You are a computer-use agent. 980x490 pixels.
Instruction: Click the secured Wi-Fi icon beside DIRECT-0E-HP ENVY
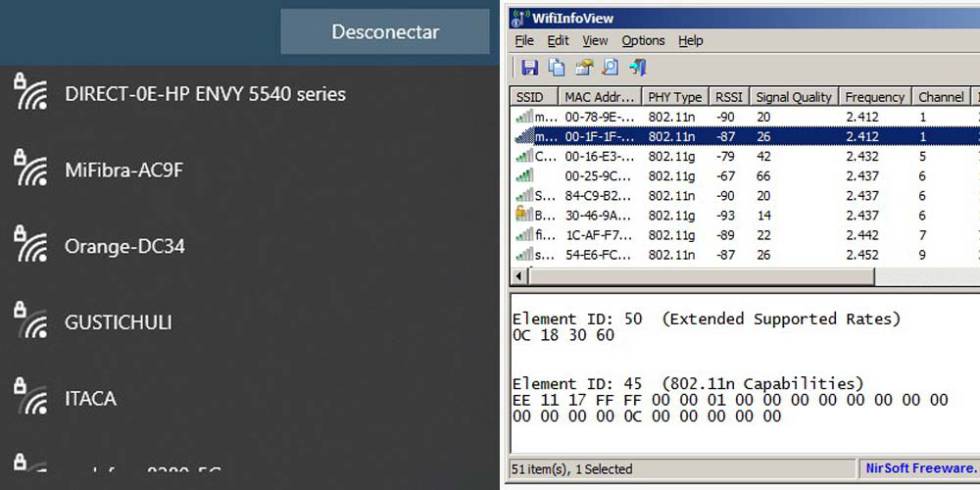(31, 92)
